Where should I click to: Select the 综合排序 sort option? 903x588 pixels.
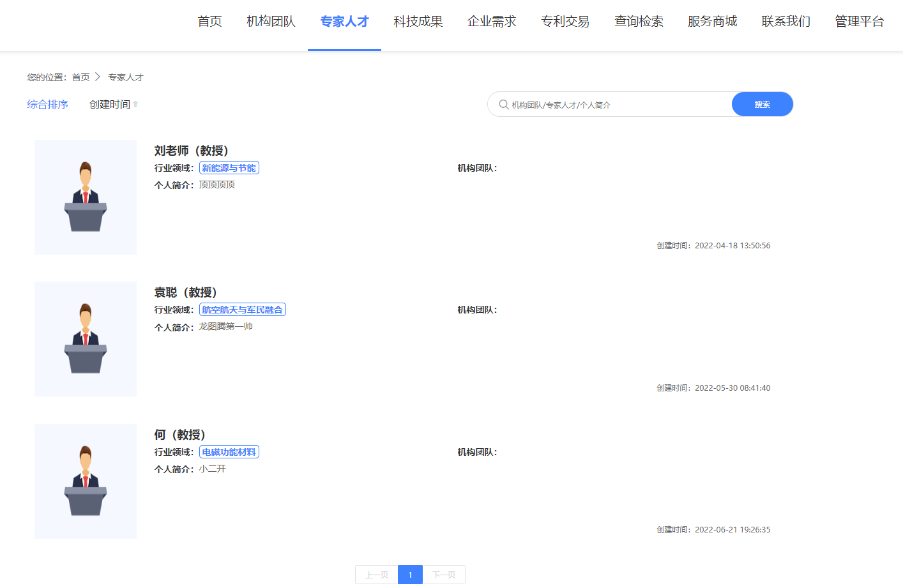pyautogui.click(x=47, y=104)
